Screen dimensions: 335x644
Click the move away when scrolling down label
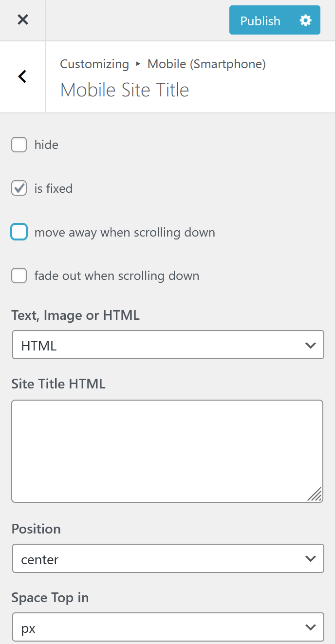point(125,232)
